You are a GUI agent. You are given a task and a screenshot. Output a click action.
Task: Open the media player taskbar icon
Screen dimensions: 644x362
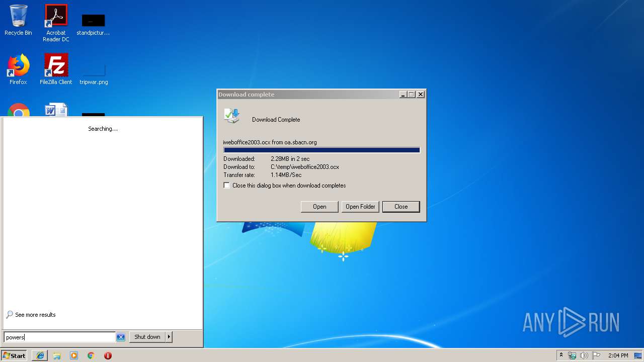click(74, 355)
